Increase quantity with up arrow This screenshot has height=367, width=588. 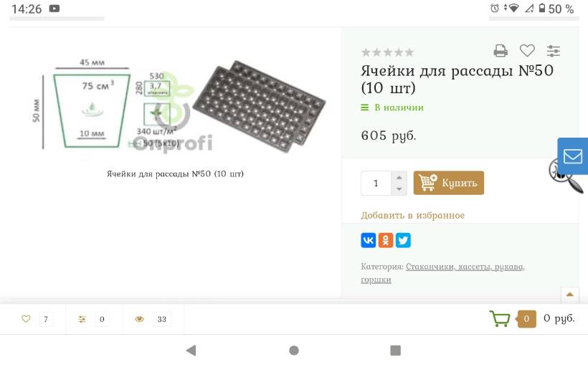point(399,177)
